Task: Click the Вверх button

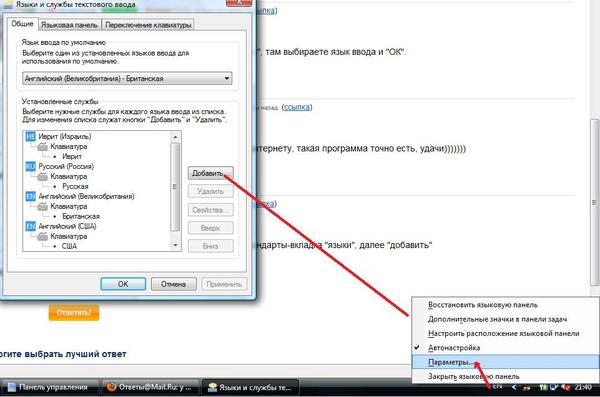Action: tap(210, 228)
